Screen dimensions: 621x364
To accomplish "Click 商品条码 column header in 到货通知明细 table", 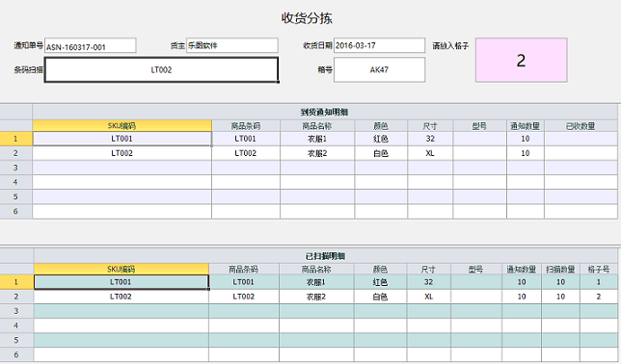I will (x=246, y=126).
